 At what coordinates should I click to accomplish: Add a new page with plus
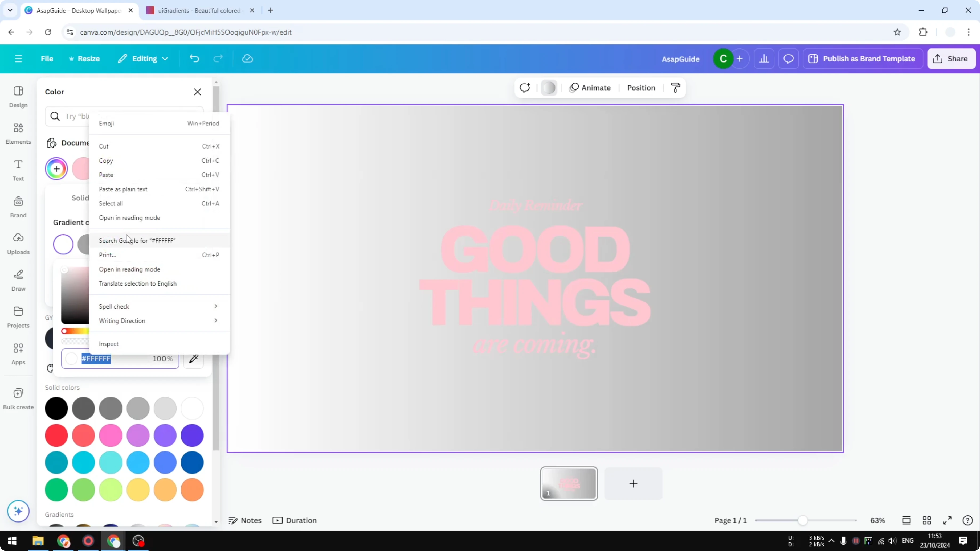(634, 483)
